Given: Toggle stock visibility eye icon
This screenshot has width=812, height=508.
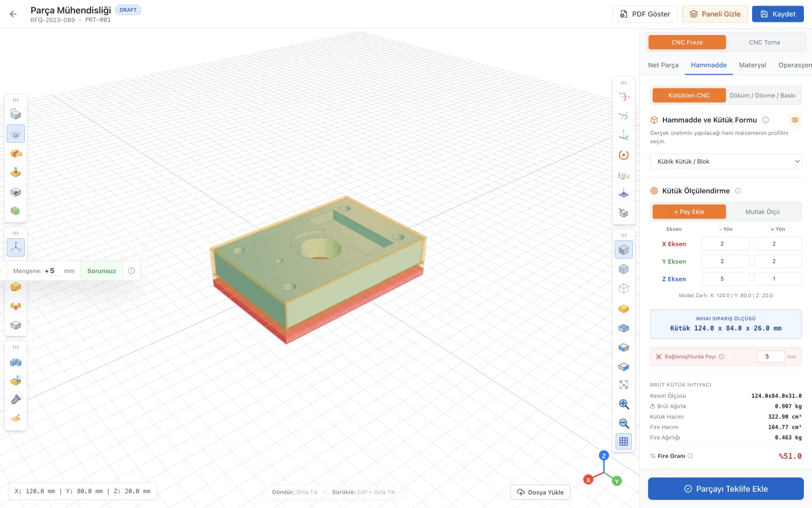Looking at the screenshot, I should click(x=795, y=120).
